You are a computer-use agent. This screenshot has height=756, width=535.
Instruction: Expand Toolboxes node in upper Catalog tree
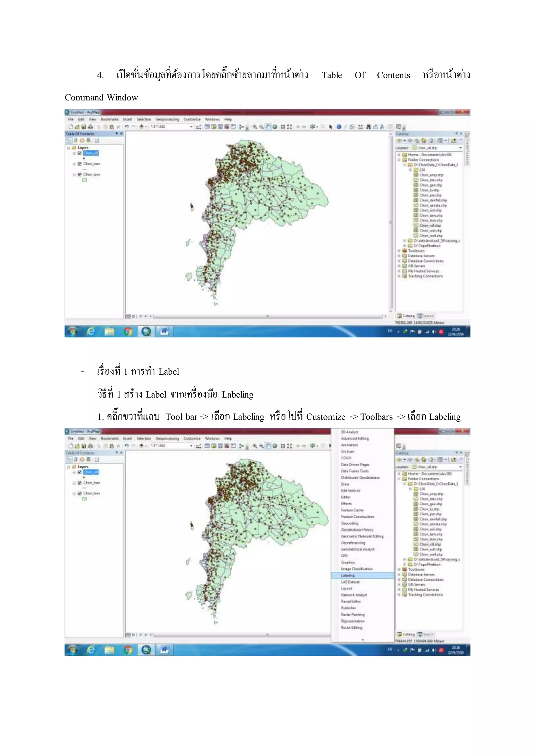click(x=399, y=251)
